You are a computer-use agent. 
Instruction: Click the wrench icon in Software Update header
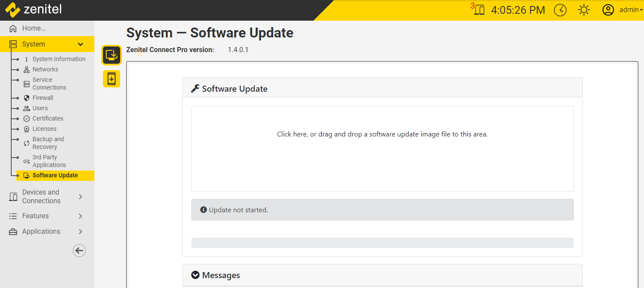195,89
